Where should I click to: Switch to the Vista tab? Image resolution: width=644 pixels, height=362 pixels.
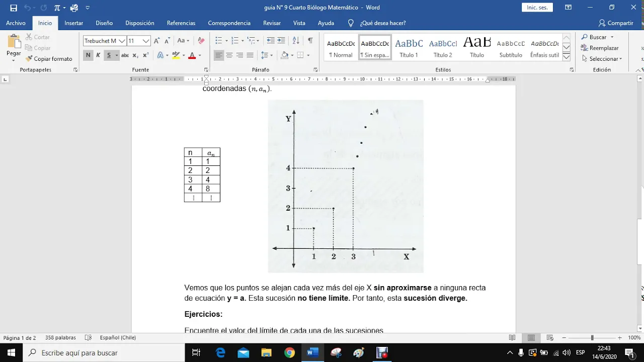pos(299,23)
